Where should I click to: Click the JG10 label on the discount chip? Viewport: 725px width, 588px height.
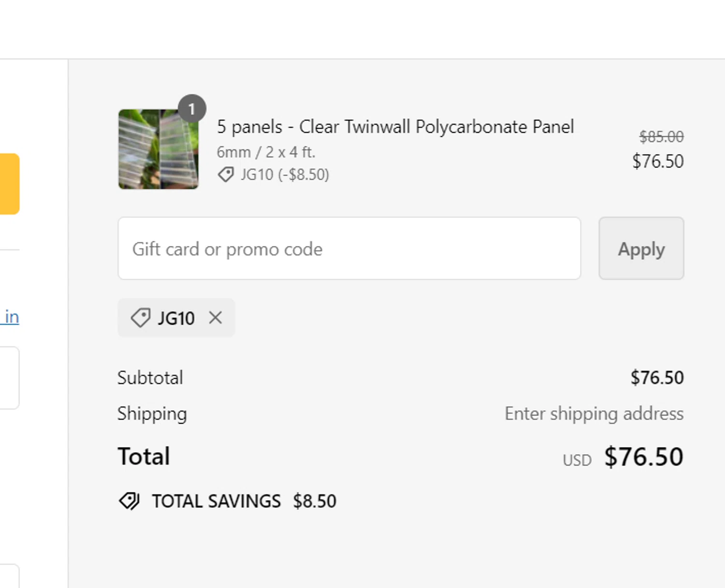tap(176, 318)
